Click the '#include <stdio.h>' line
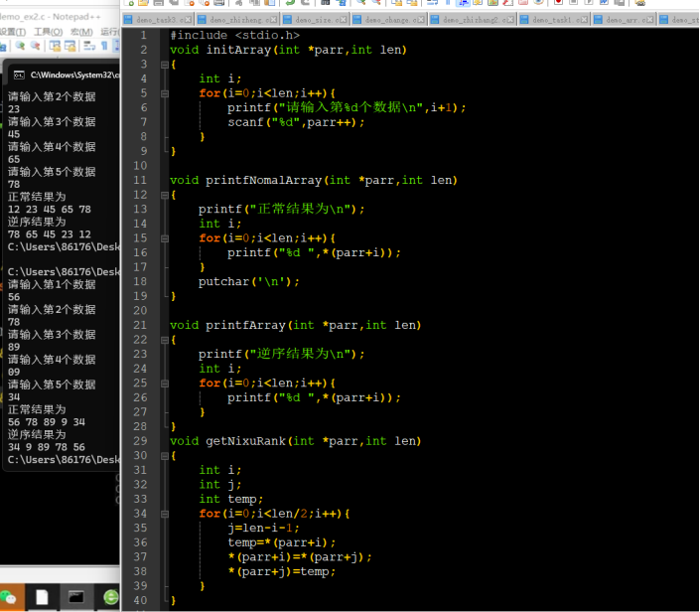The image size is (700, 612). coord(234,35)
